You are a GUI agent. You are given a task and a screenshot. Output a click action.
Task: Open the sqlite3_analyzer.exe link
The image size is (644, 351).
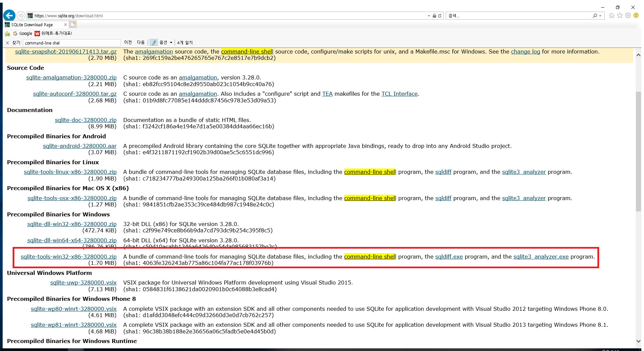[541, 257]
